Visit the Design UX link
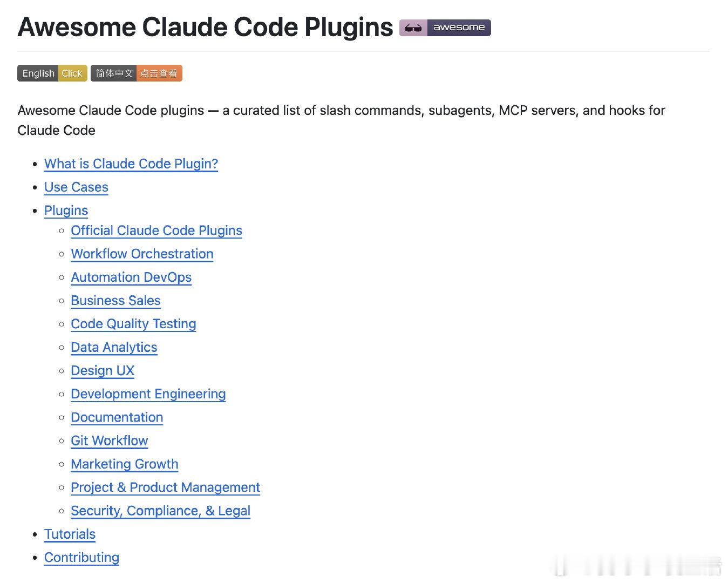This screenshot has width=728, height=583. 103,371
